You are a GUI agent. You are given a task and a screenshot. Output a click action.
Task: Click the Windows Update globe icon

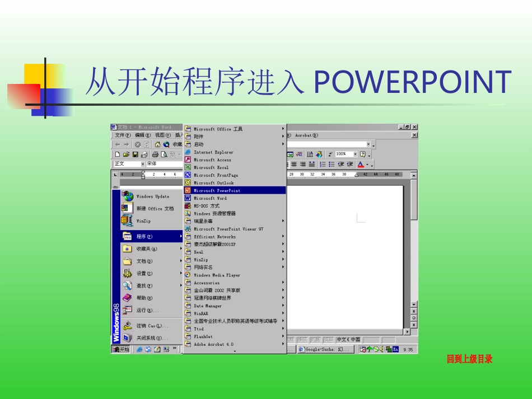(128, 196)
